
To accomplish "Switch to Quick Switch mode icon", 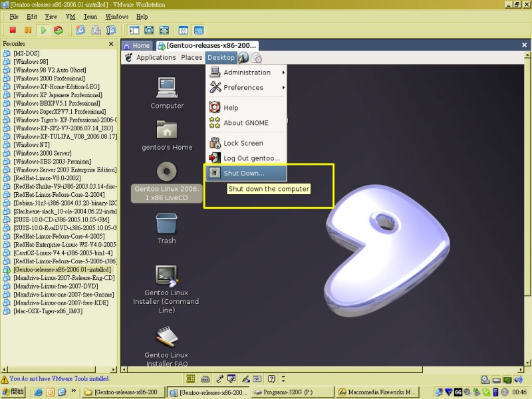I will tap(149, 30).
